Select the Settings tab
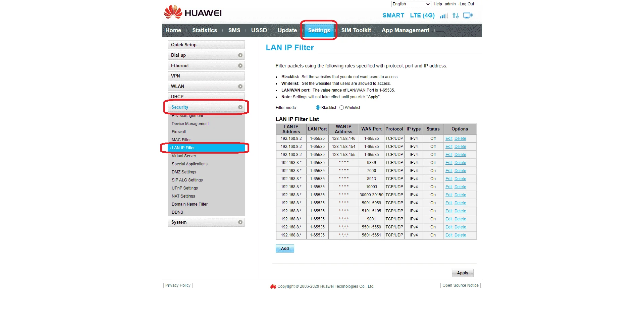This screenshot has height=325, width=644. click(x=319, y=31)
